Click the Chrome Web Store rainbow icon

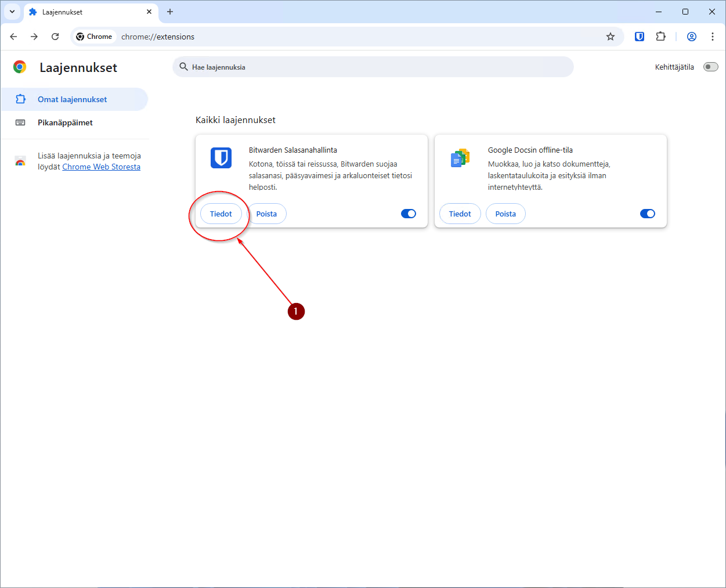[20, 161]
